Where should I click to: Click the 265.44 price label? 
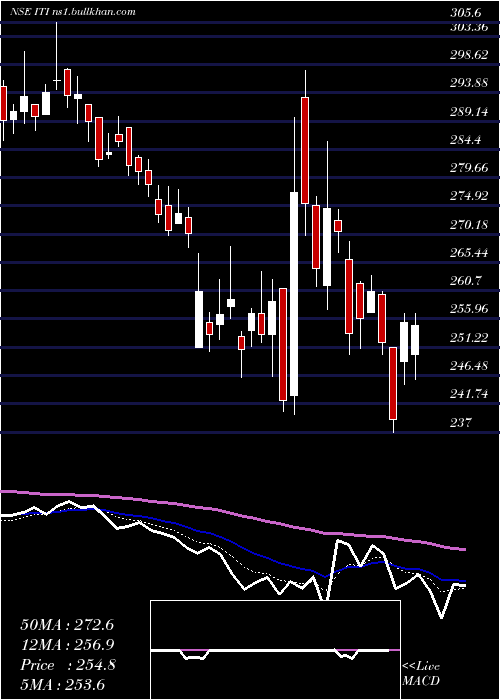pyautogui.click(x=468, y=253)
